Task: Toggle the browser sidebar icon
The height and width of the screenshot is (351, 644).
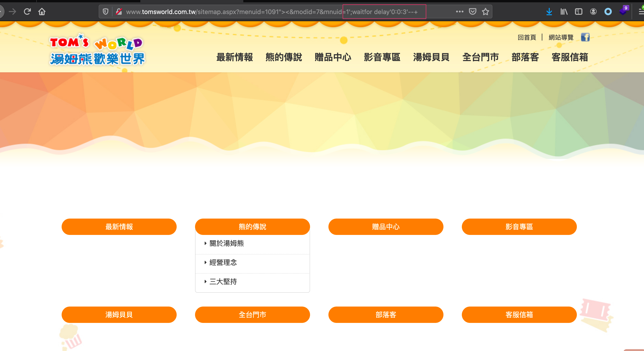Action: coord(578,12)
